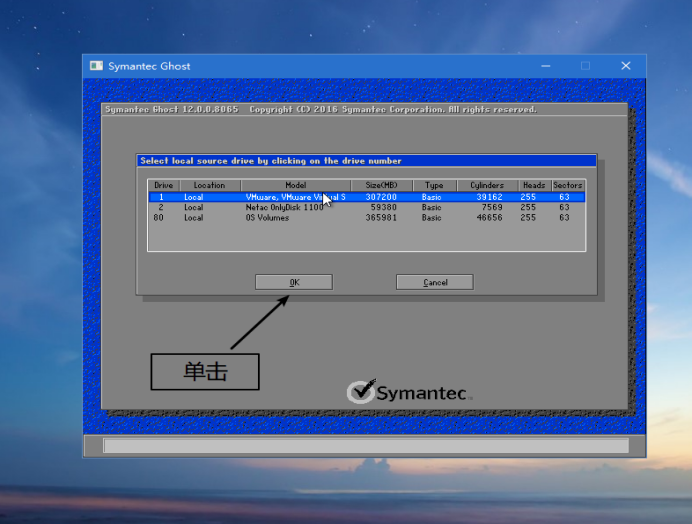Click size value 365981
The image size is (692, 524).
pos(381,218)
